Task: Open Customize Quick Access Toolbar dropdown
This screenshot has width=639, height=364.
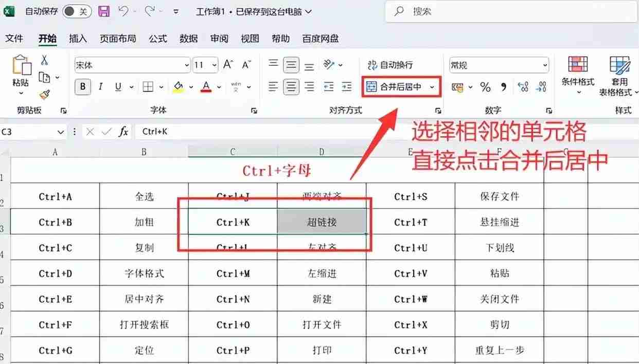Action: 176,11
